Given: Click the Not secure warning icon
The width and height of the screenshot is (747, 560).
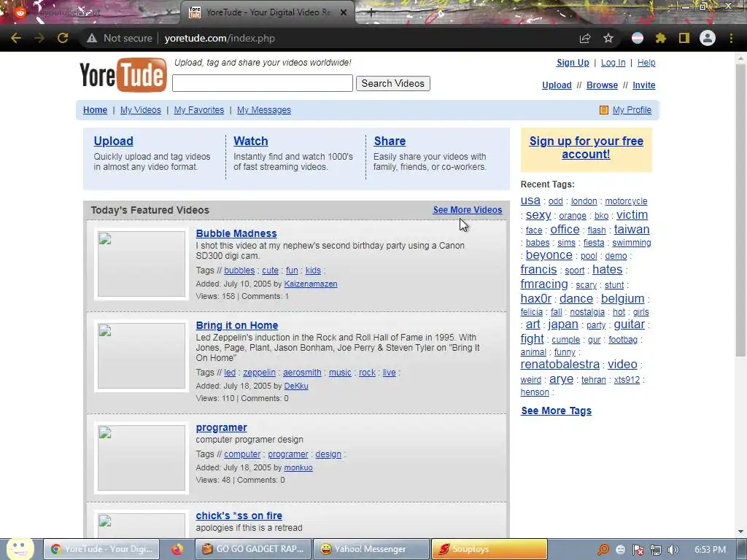Looking at the screenshot, I should pyautogui.click(x=92, y=38).
